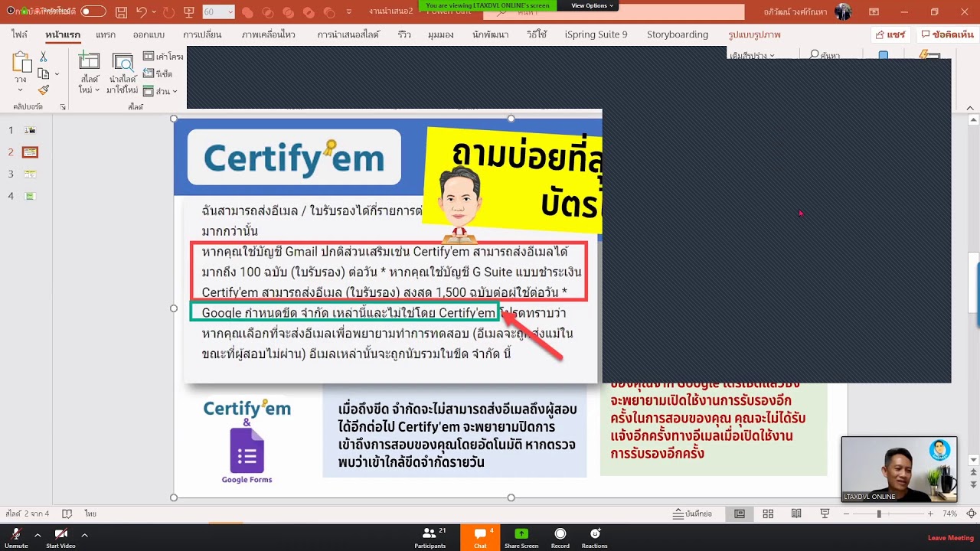Click the Fragment merge shapes icon

point(288,13)
